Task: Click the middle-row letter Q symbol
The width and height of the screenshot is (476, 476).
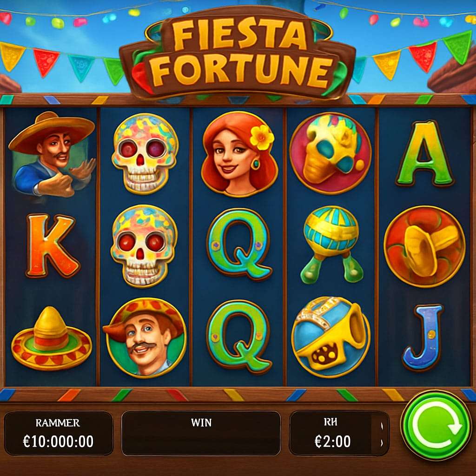Action: click(239, 245)
